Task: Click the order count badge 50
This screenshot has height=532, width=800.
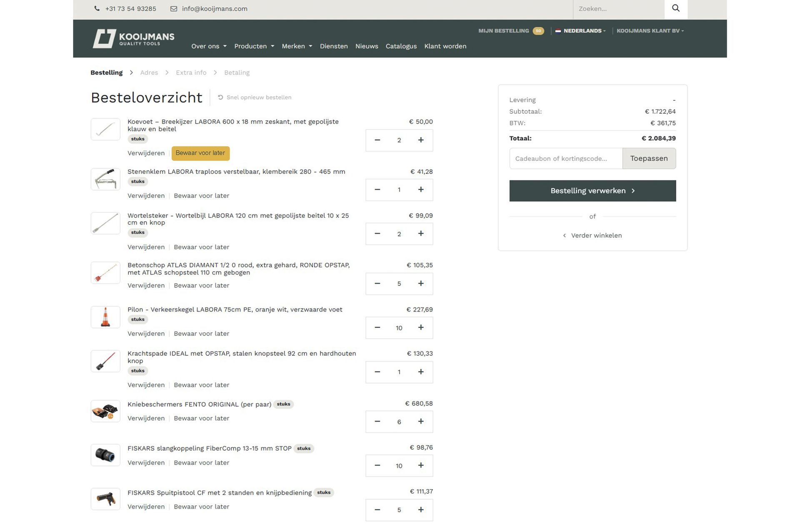Action: tap(538, 31)
